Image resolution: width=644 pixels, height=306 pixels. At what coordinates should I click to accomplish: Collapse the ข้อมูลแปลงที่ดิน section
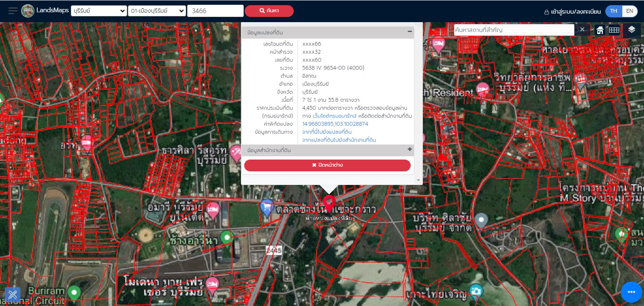click(x=410, y=32)
